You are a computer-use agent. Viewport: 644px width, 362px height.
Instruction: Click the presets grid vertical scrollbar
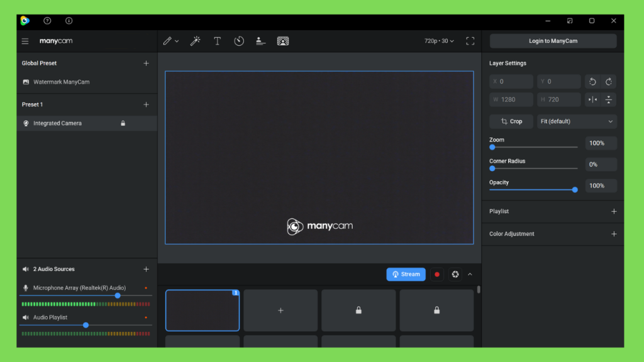click(x=479, y=290)
